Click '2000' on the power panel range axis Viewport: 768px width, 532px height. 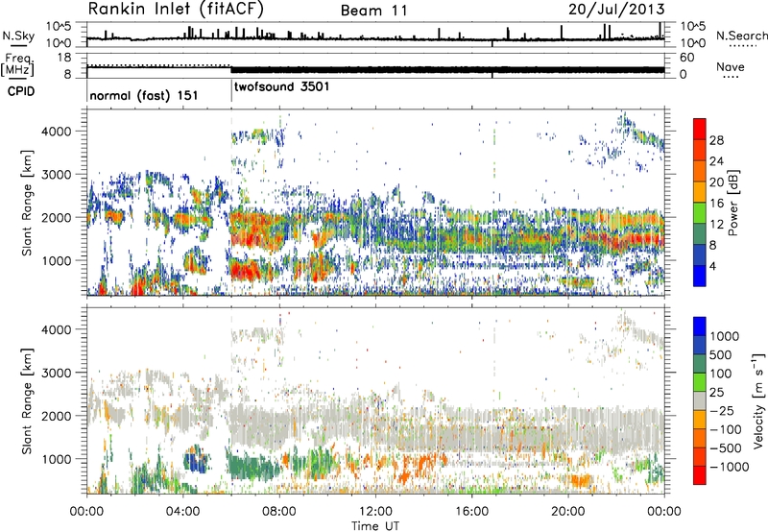pyautogui.click(x=56, y=217)
